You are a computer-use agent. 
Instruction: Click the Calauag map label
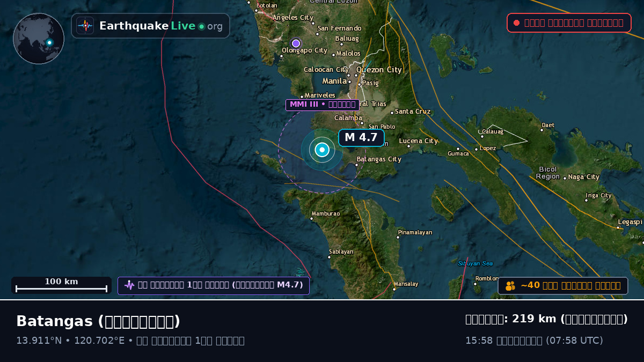493,131
